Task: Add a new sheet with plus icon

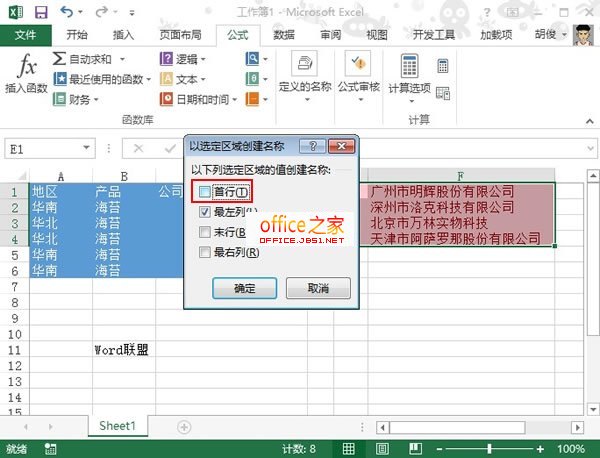Action: (x=184, y=427)
